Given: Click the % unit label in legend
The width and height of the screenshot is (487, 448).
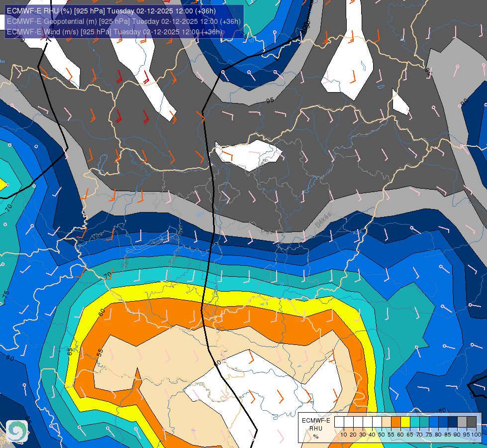Looking at the screenshot, I should click(x=316, y=437).
